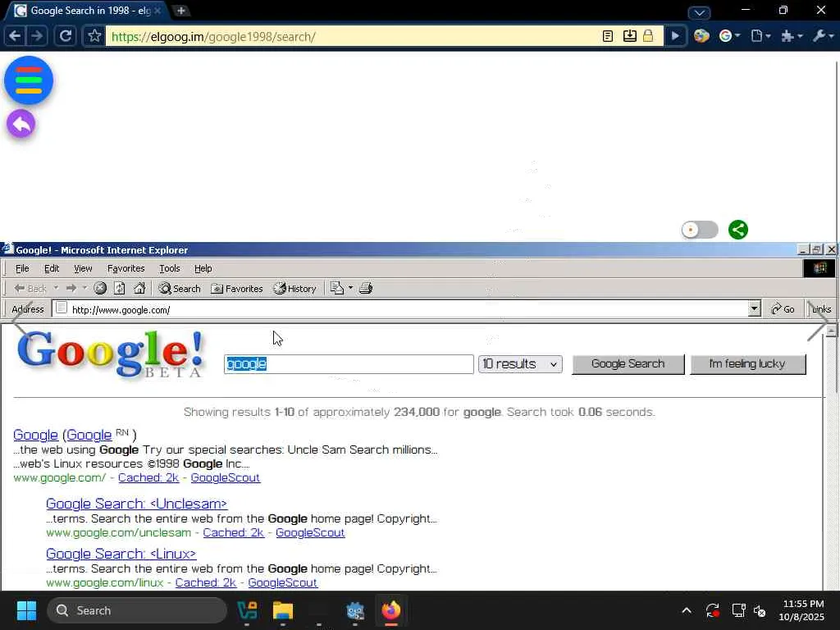
Task: Expand the IE Back history dropdown arrow
Action: click(56, 288)
